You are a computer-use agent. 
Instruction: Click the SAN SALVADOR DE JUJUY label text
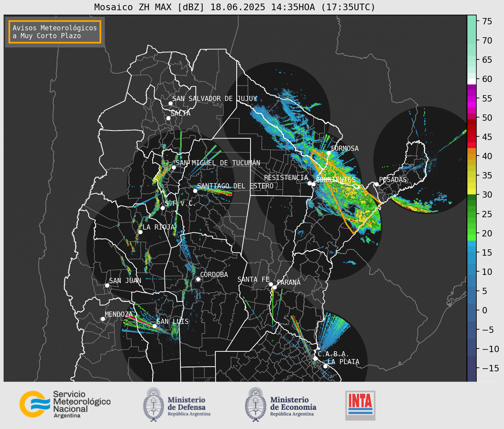click(x=215, y=99)
